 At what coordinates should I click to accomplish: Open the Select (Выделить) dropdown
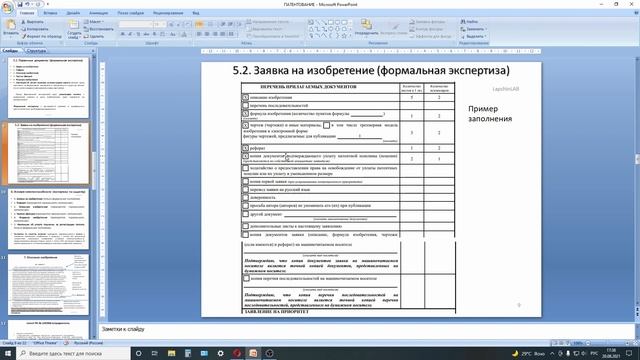click(x=473, y=36)
